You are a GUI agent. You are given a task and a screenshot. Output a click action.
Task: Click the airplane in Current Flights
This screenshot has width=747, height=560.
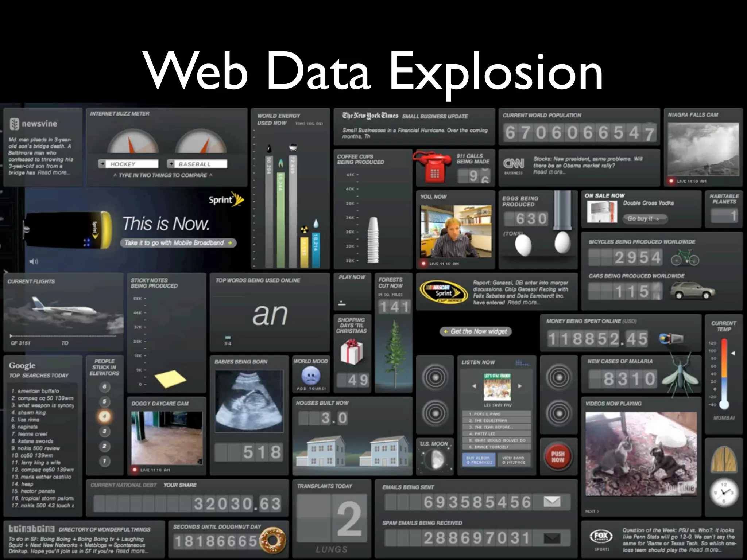coord(64,306)
